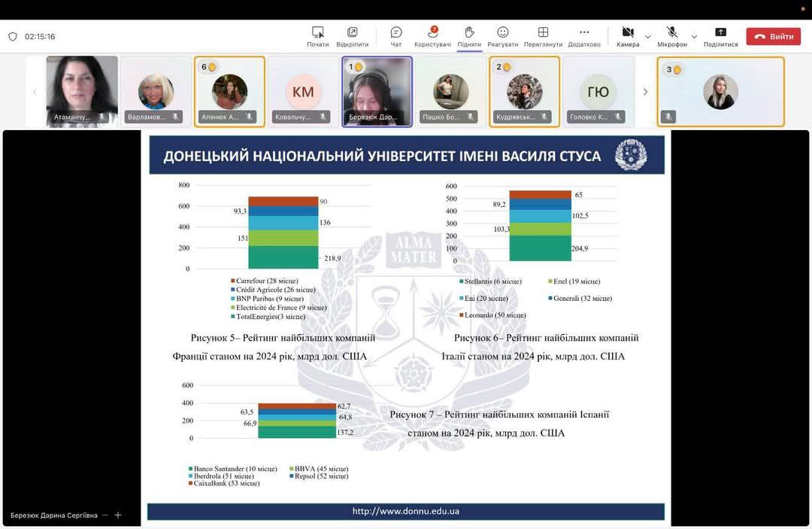Show previous participants with the left arrow
Image resolution: width=812 pixels, height=529 pixels.
[35, 93]
